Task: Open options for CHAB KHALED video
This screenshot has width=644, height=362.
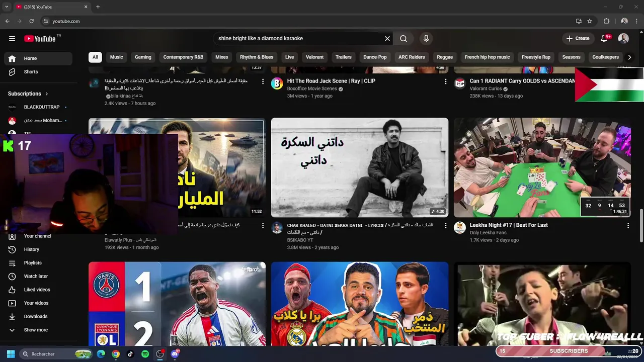Action: point(445,226)
